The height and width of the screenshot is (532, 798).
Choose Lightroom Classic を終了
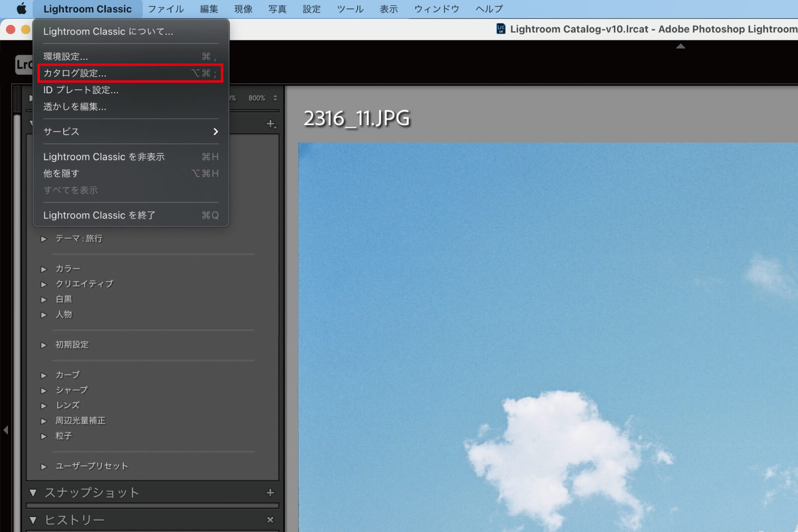coord(131,215)
